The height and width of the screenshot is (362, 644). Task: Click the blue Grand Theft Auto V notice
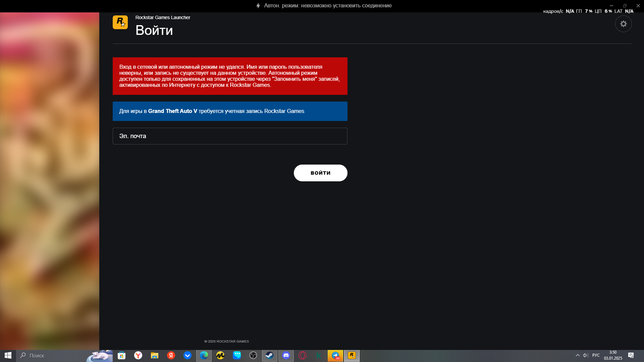coord(230,111)
